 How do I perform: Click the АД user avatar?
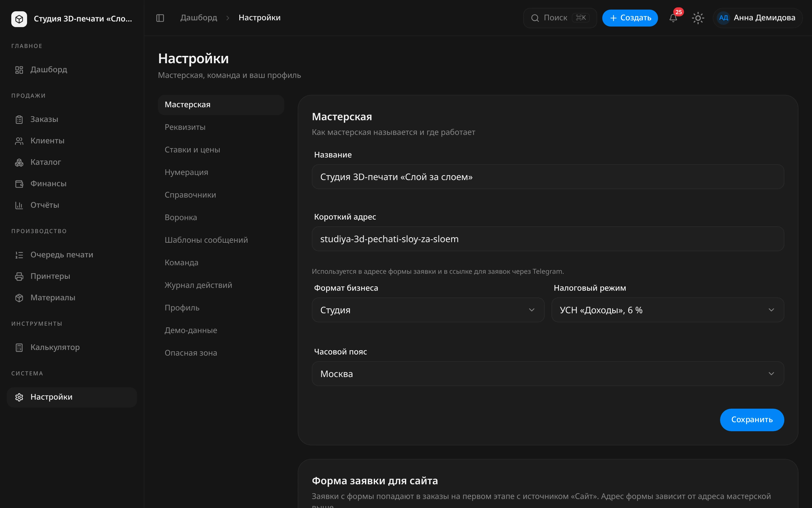[723, 18]
